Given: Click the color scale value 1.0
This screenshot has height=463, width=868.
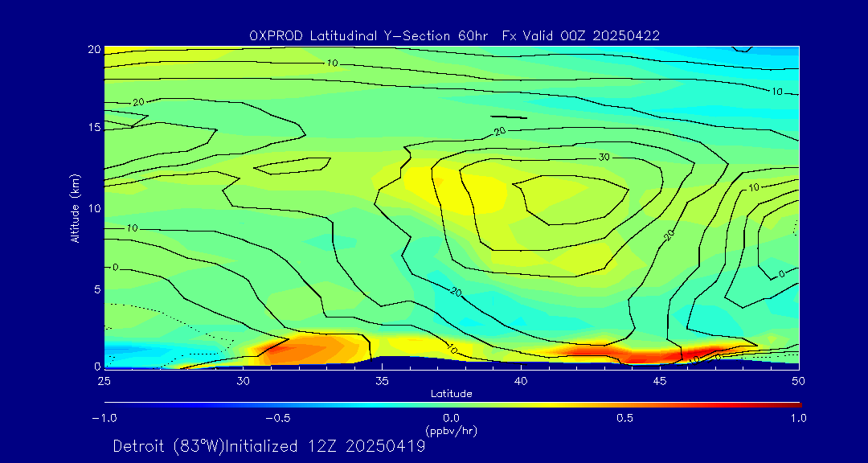Looking at the screenshot, I should [798, 418].
